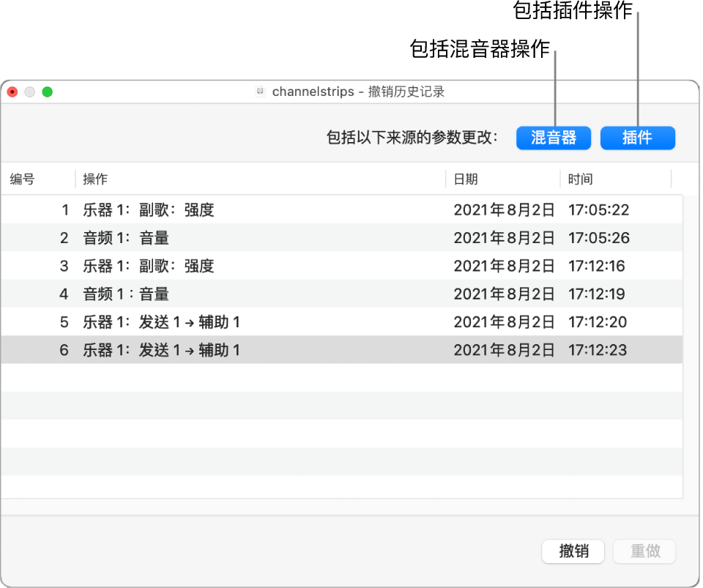
Task: Select undo step 5 发送 1 辅助 1
Action: click(220, 322)
